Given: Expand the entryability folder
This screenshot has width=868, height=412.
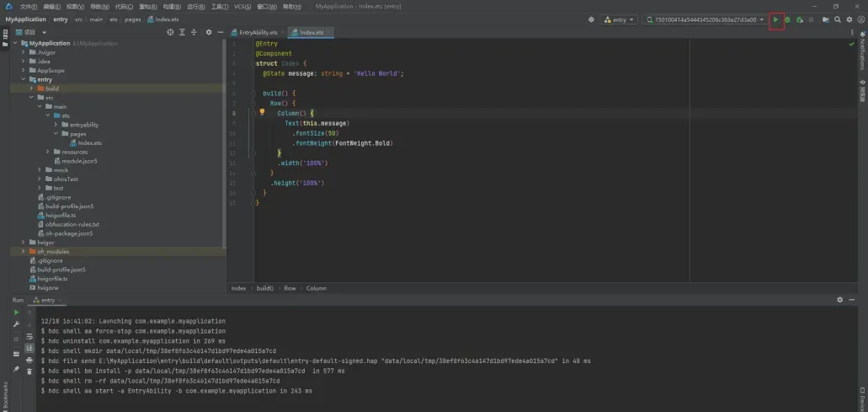Looking at the screenshot, I should point(56,125).
